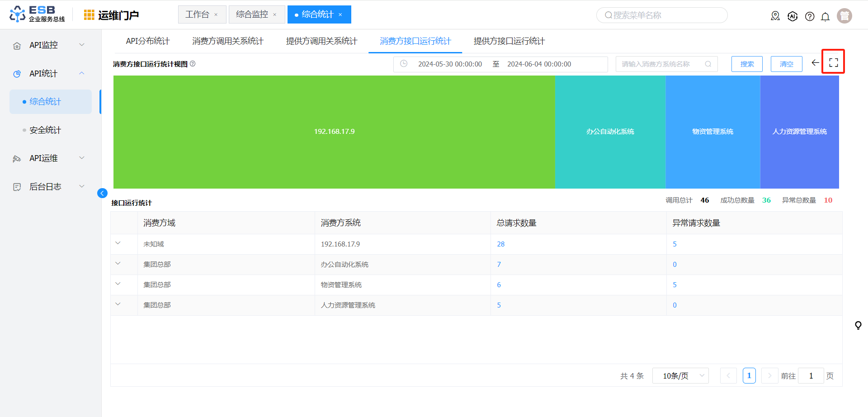The image size is (868, 417).
Task: Click the back arrow icon
Action: (x=815, y=63)
